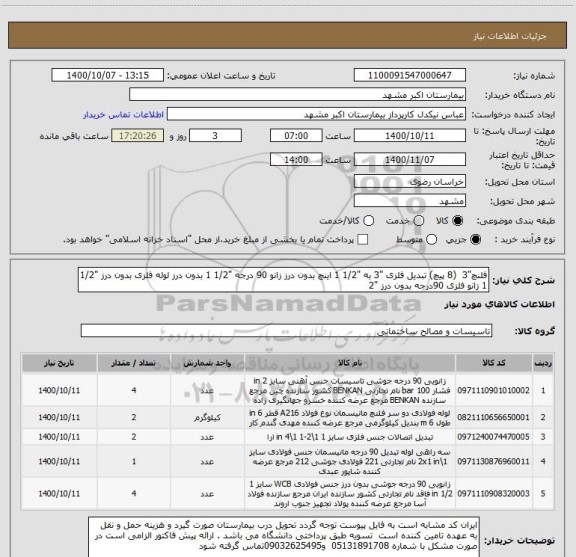Viewport: 576px width, 557px height.
Task: Click the page header جزئیات اطلاعات نیاز
Action: 510,36
